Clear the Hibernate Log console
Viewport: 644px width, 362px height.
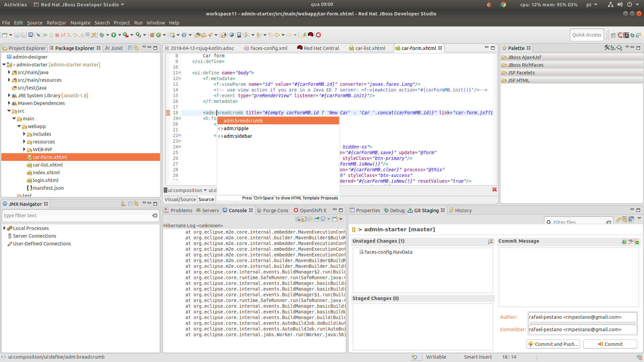[298, 219]
